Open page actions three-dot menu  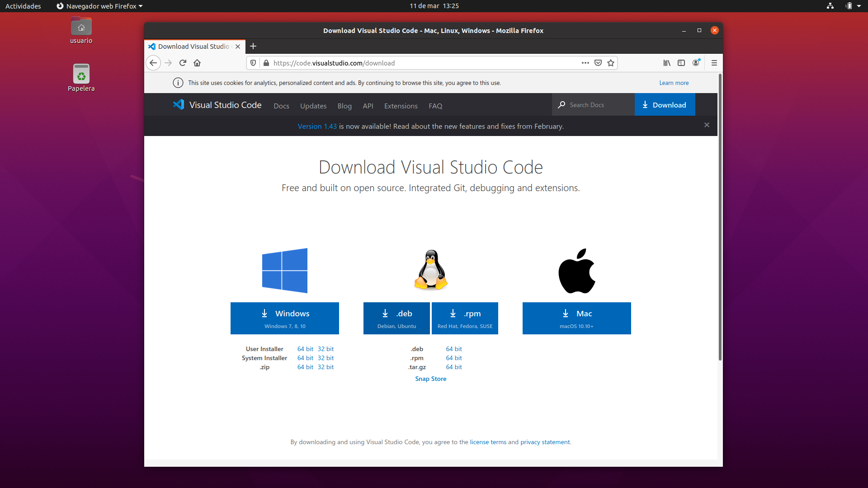coord(585,63)
